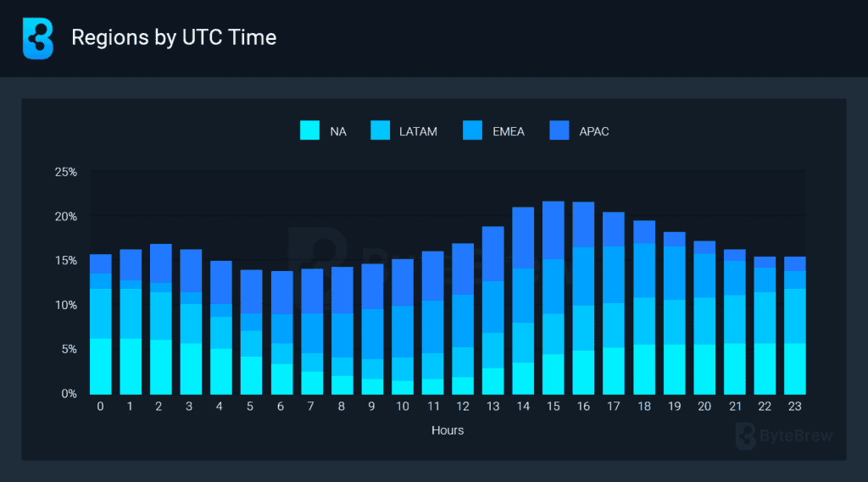Click the hour 6 axis label

[281, 407]
